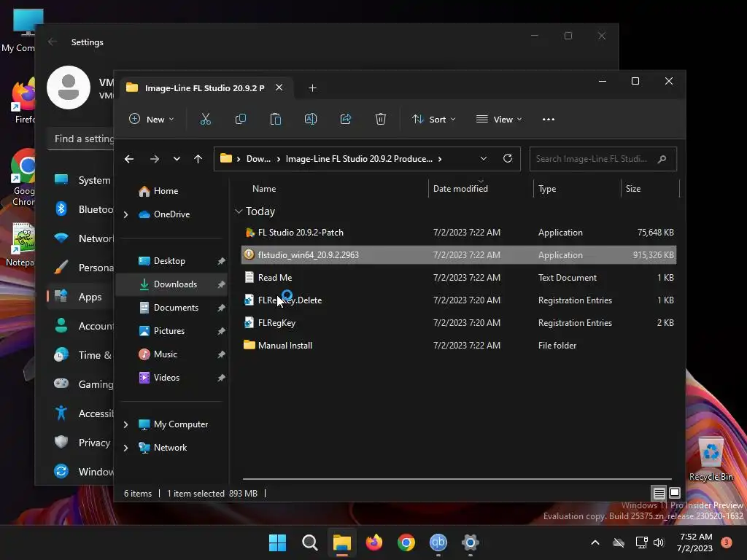
Task: Open Apps in Settings window
Action: coord(81,297)
